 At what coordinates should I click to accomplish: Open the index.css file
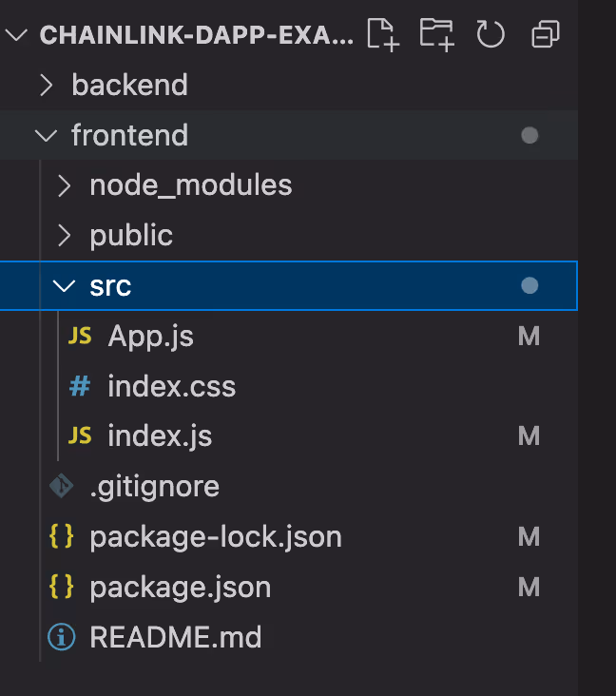click(x=289, y=386)
